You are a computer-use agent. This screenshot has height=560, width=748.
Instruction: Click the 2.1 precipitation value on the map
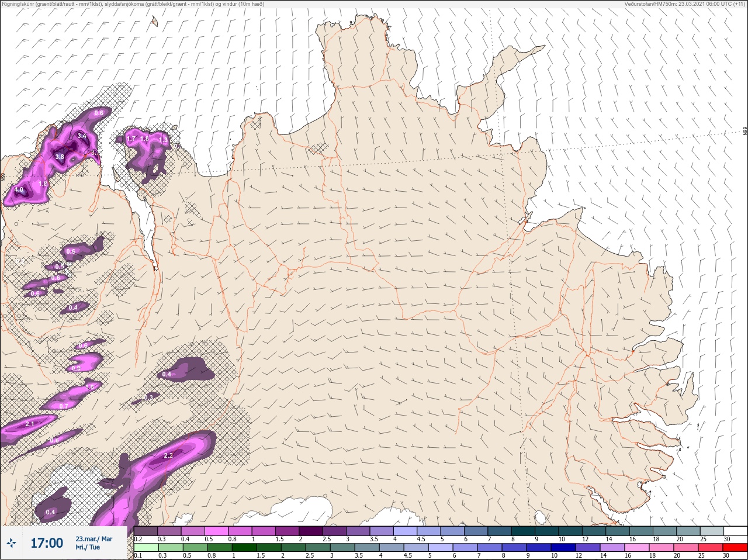(x=30, y=424)
